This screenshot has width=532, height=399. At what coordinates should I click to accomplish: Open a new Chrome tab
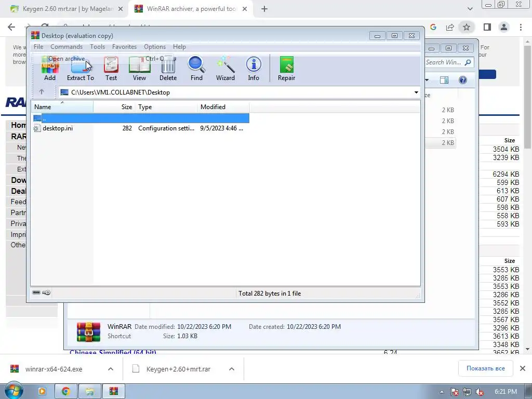click(x=264, y=9)
